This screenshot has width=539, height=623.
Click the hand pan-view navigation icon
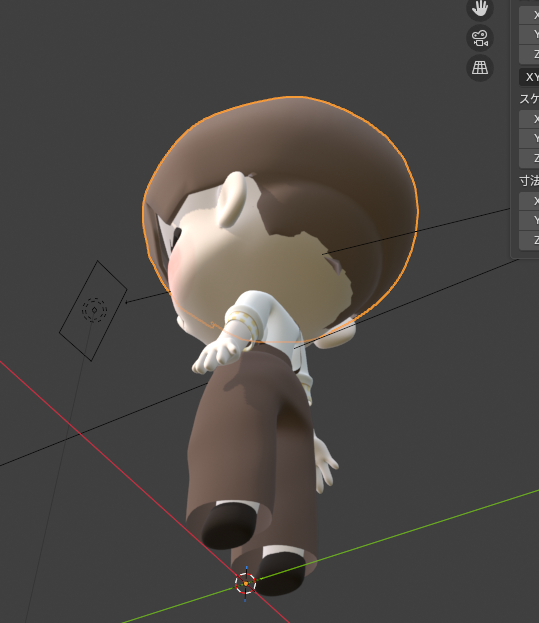(x=480, y=8)
